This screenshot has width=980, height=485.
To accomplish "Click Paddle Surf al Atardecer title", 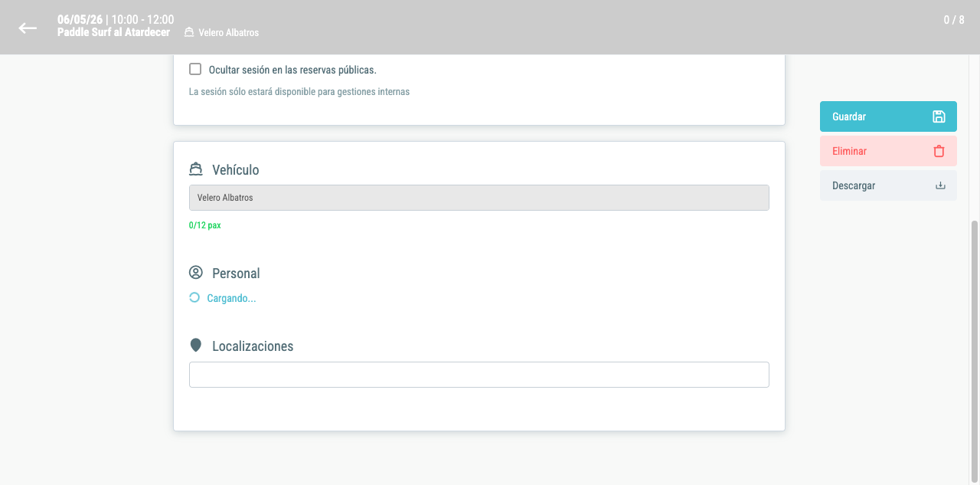I will [x=113, y=32].
